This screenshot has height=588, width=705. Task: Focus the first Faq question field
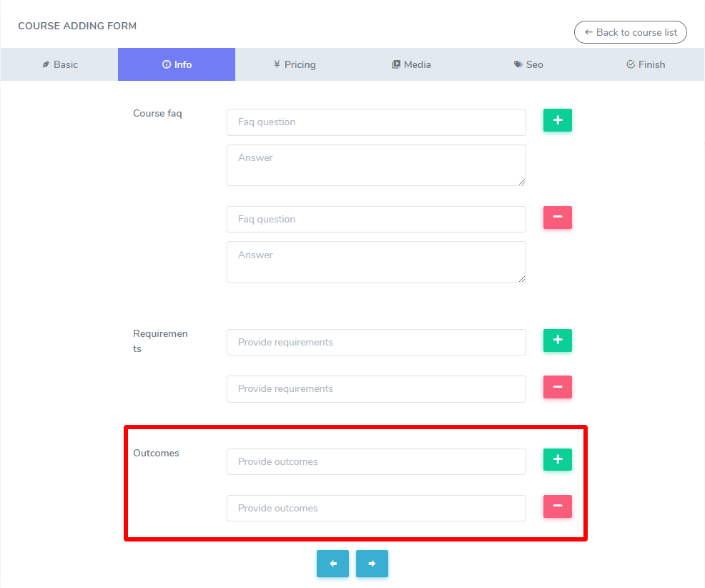[376, 122]
